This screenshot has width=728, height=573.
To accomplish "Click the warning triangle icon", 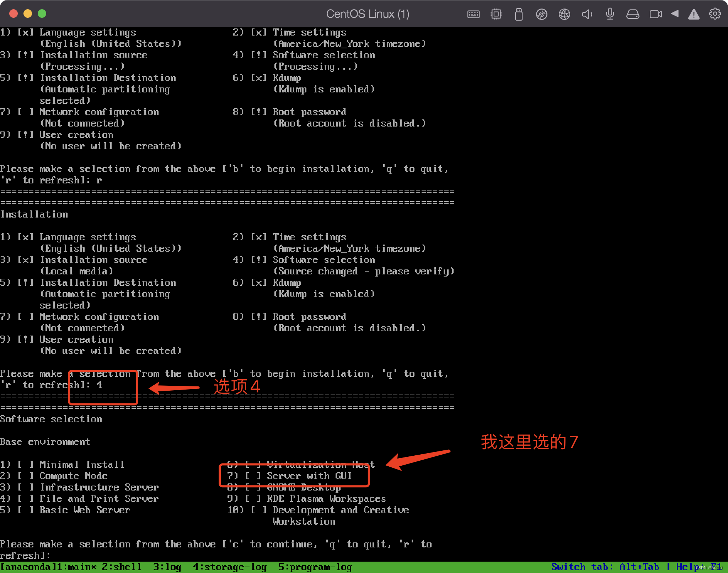I will (x=694, y=15).
